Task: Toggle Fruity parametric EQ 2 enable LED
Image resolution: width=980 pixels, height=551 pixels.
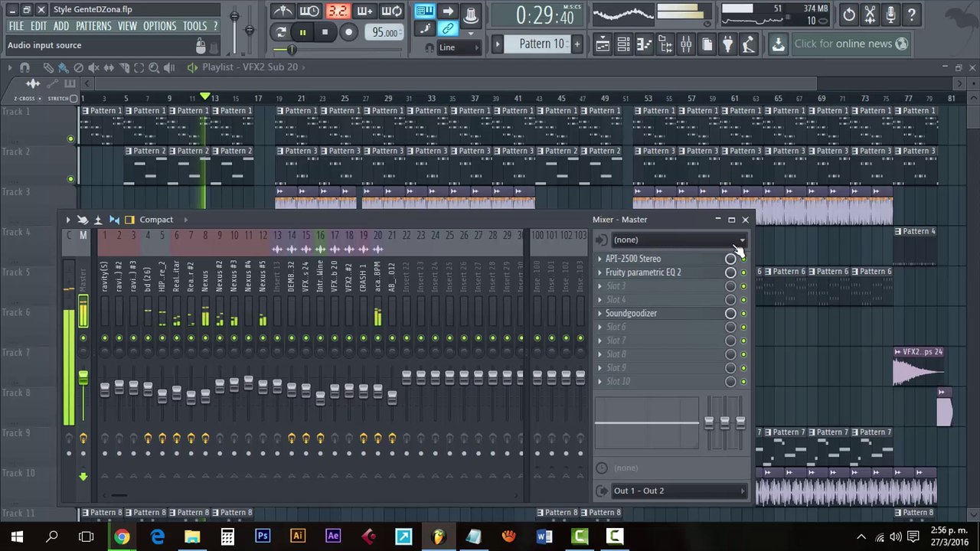Action: (x=743, y=272)
